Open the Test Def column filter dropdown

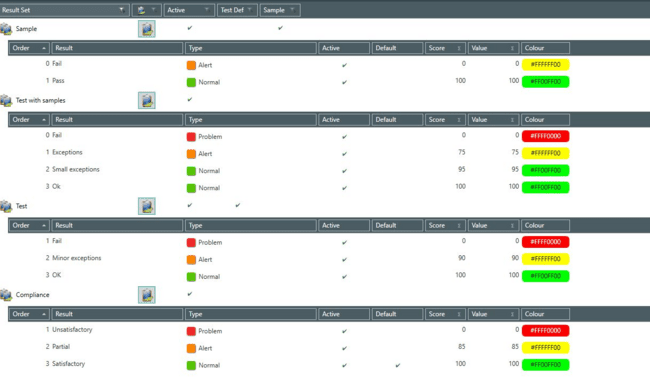[250, 10]
